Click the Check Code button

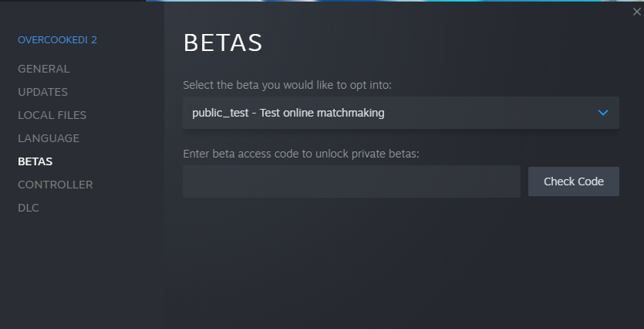573,181
